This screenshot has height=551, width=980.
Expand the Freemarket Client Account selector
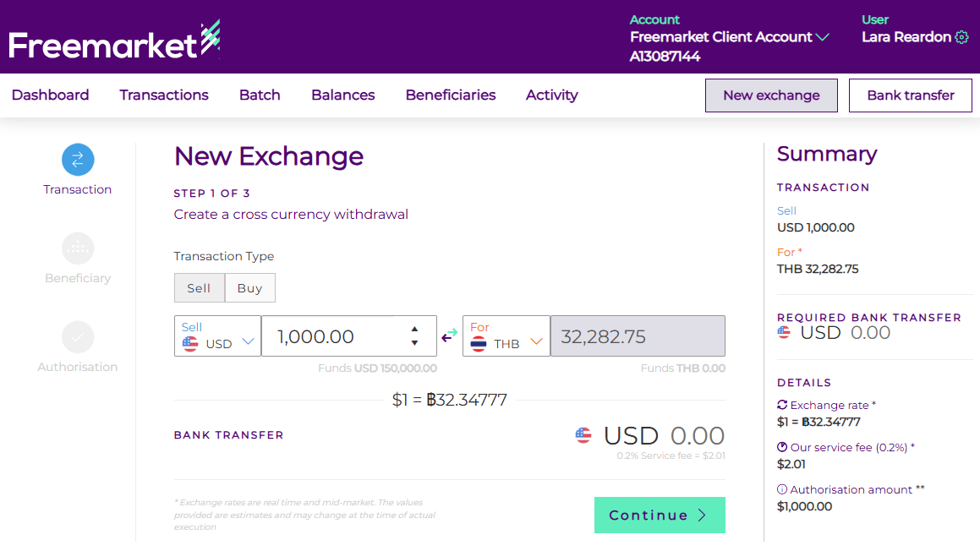click(x=823, y=37)
